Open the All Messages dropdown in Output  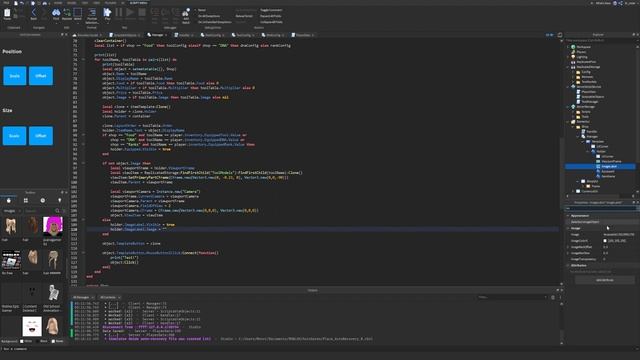point(83,297)
